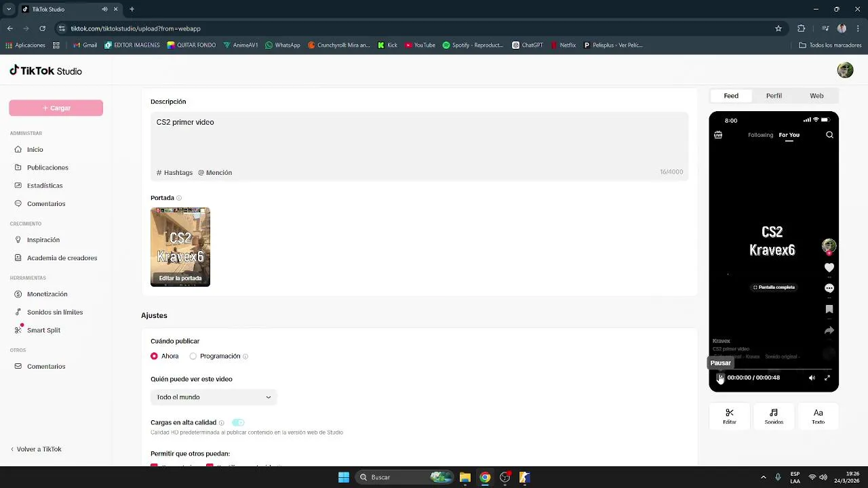
Task: Go to Publicaciones in the sidebar
Action: 47,167
